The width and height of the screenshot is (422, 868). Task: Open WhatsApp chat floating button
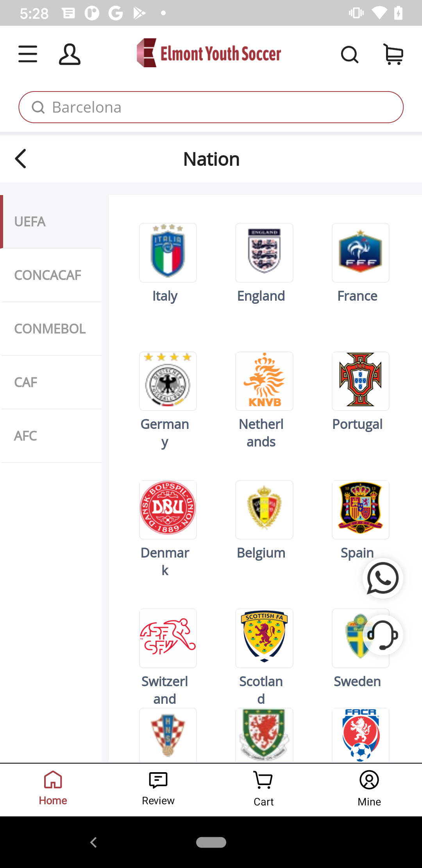pyautogui.click(x=383, y=578)
